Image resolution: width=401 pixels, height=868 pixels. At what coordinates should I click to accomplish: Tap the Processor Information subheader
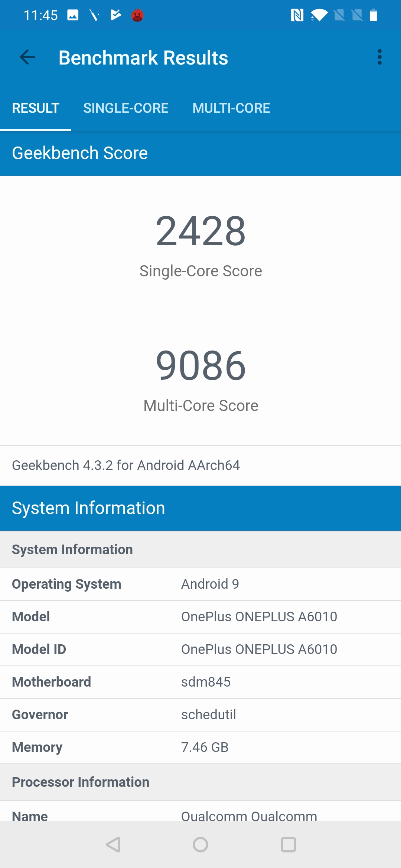pyautogui.click(x=200, y=782)
